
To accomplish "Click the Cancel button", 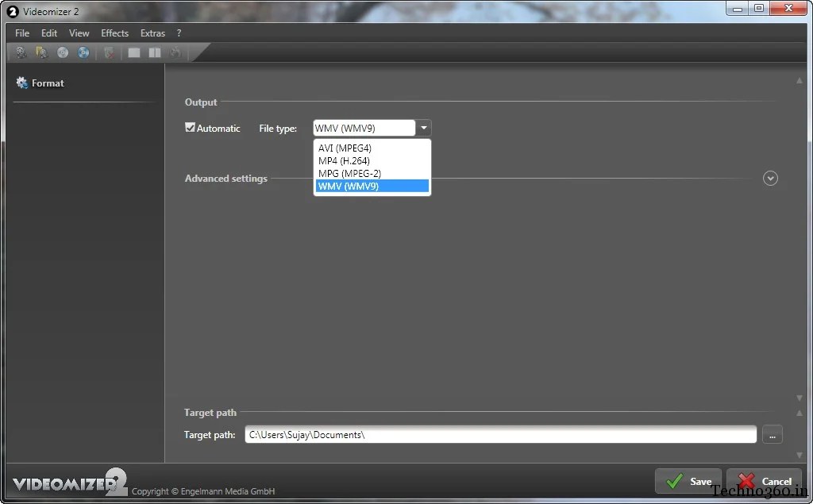I will [x=765, y=481].
